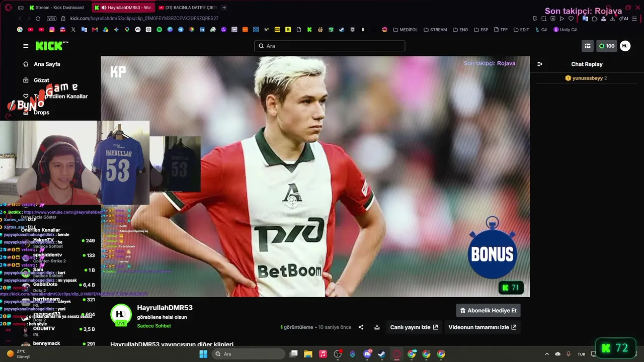Open HayrullahDMR53 channel name link

(165, 308)
